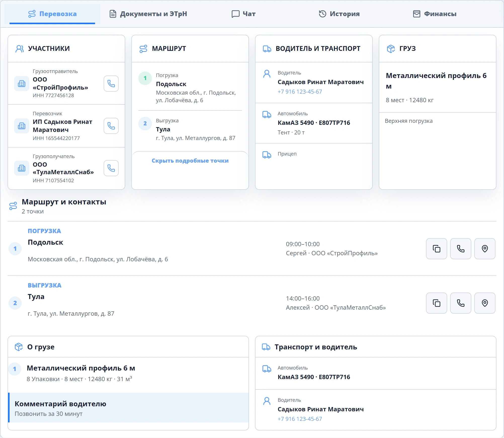The image size is (504, 438).
Task: Call the Подольск loading contact Сергей
Action: [460, 249]
